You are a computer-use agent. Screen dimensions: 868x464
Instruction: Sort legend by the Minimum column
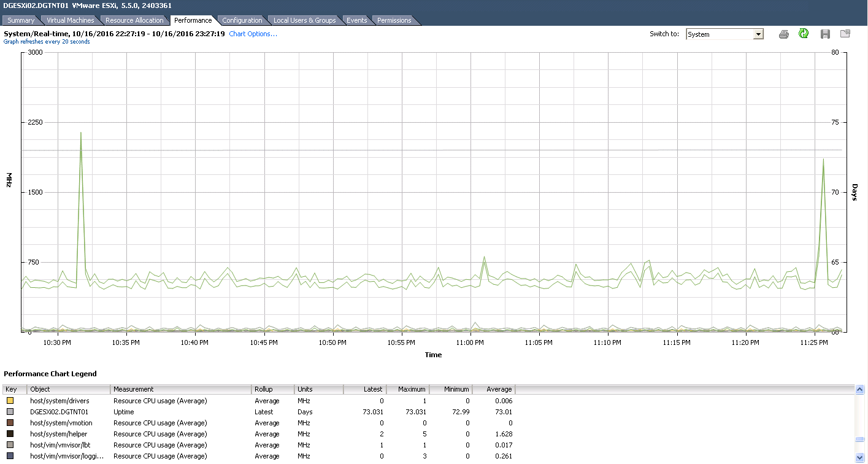point(450,389)
